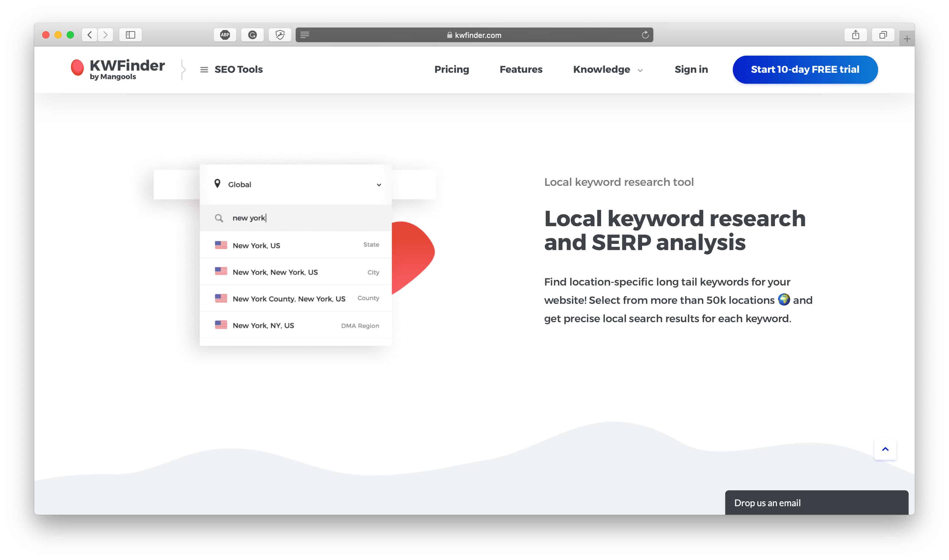Reload the page with the refresh icon
This screenshot has width=949, height=560.
click(x=645, y=35)
